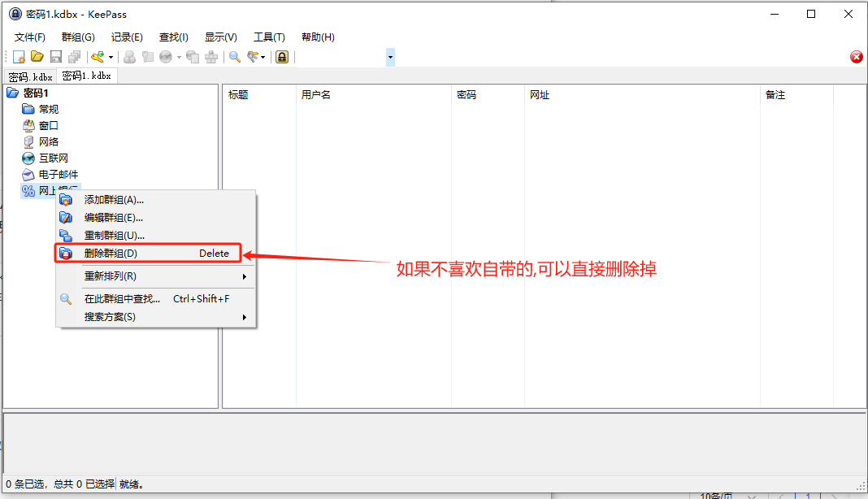This screenshot has height=499, width=868.
Task: Open the 查找(I) menu
Action: tap(174, 37)
